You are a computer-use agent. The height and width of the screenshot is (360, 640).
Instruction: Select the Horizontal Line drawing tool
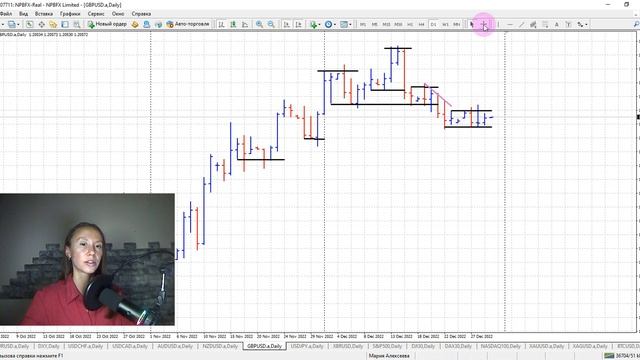510,24
